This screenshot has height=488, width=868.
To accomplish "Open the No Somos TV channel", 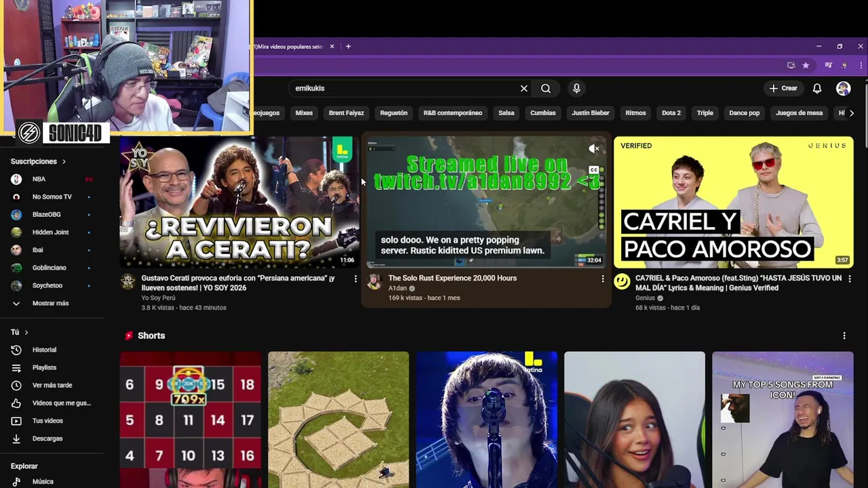I will pyautogui.click(x=52, y=197).
